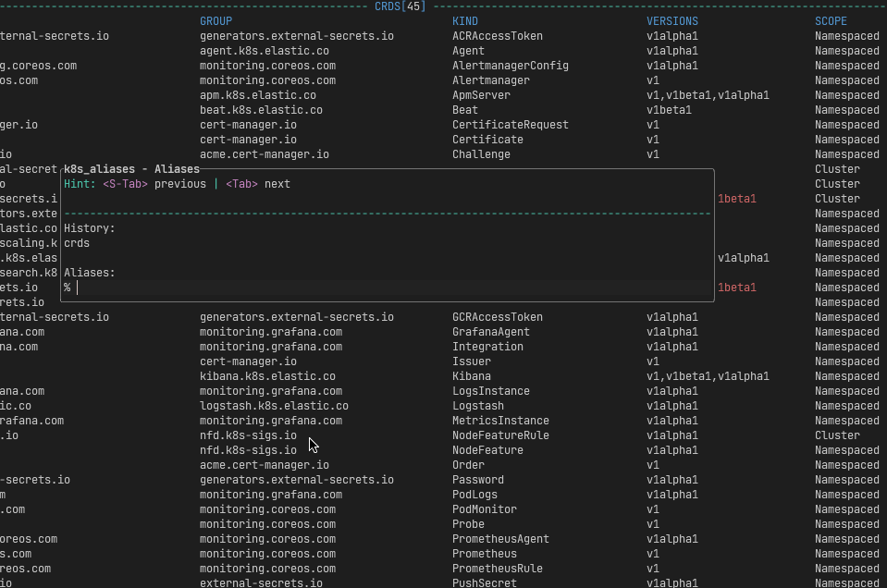Select the GCRAccessToken kind cell

pos(498,317)
